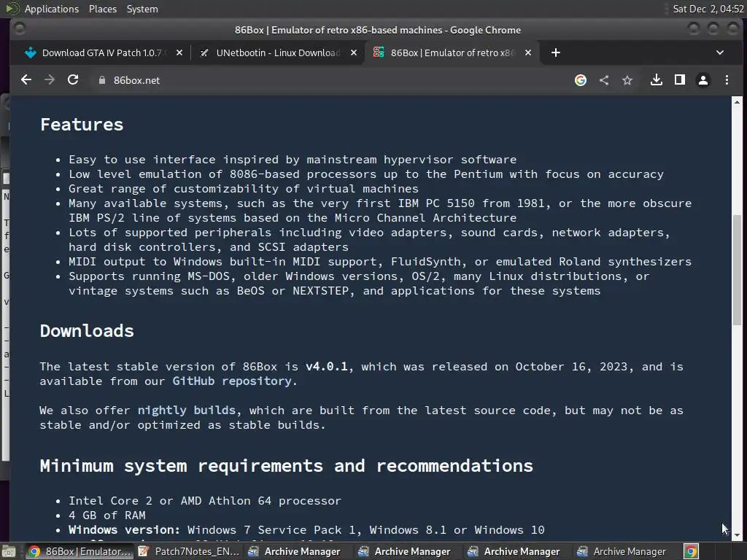Open the Applications menu

pyautogui.click(x=52, y=9)
